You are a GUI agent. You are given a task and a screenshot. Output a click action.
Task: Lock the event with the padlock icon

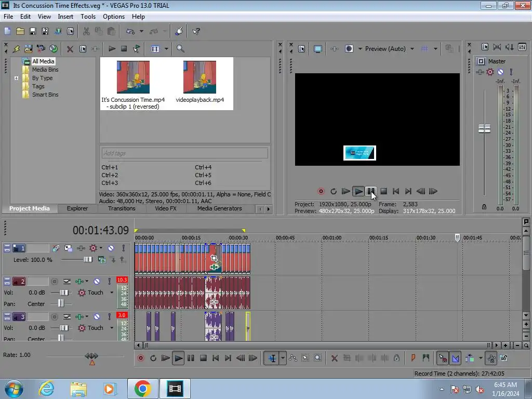click(x=396, y=358)
